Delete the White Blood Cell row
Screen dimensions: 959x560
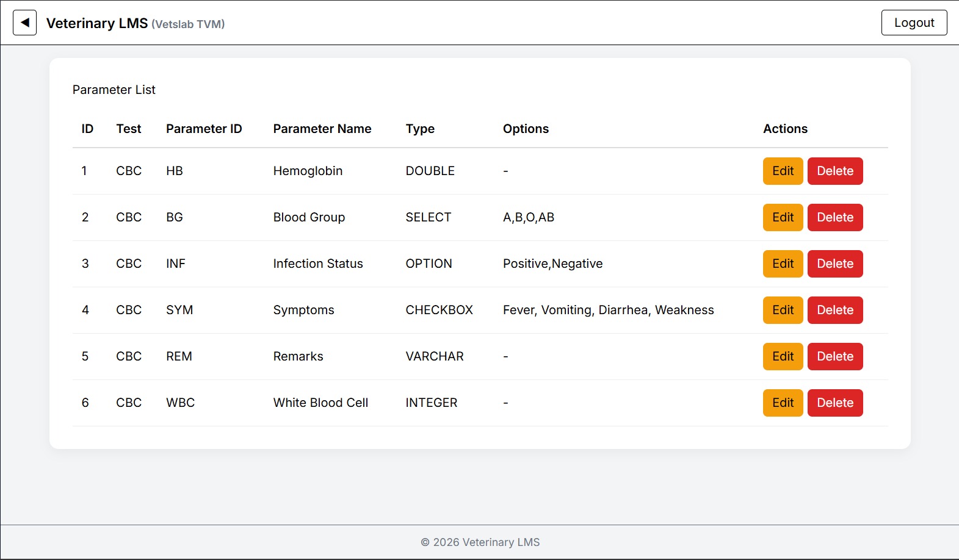[834, 403]
